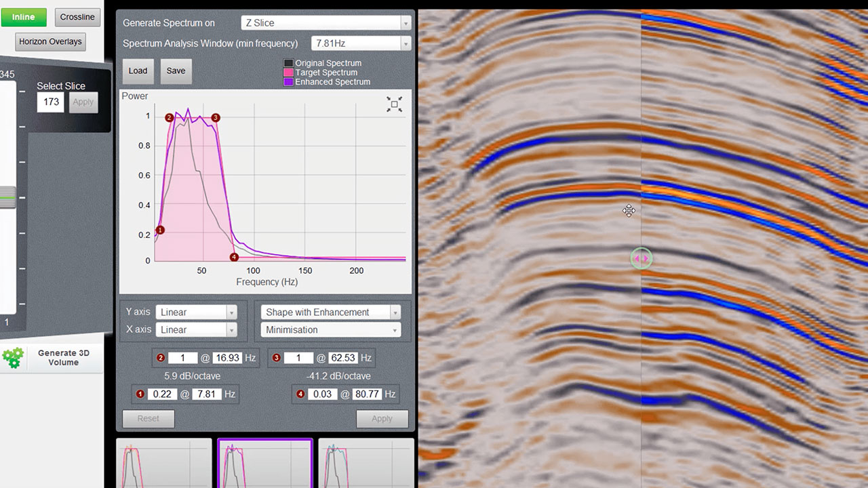Click the Generate 3D Volume gears icon
Image resolution: width=868 pixels, height=488 pixels.
(x=13, y=358)
